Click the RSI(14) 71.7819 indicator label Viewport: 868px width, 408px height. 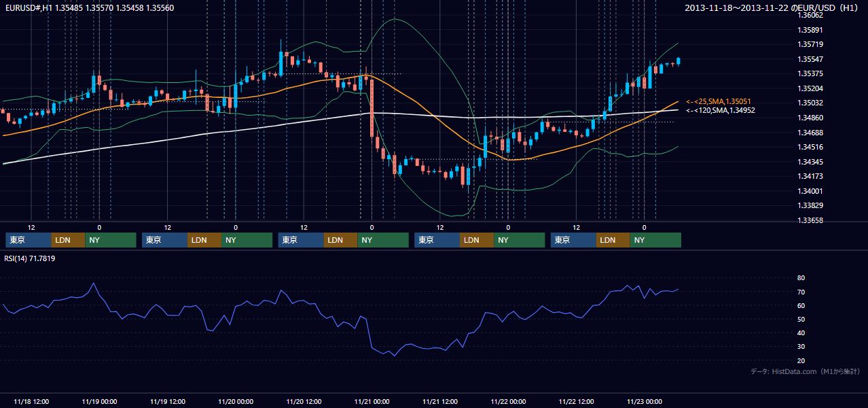30,258
